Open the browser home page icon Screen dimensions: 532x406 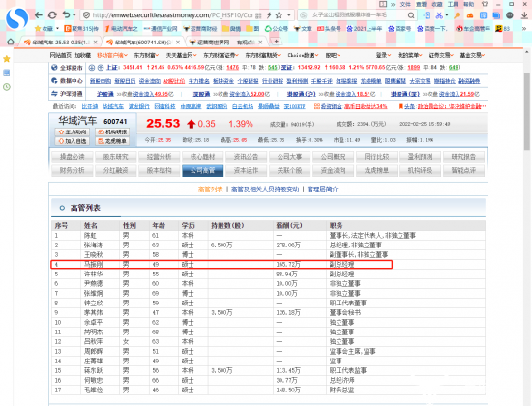pyautogui.click(x=11, y=42)
